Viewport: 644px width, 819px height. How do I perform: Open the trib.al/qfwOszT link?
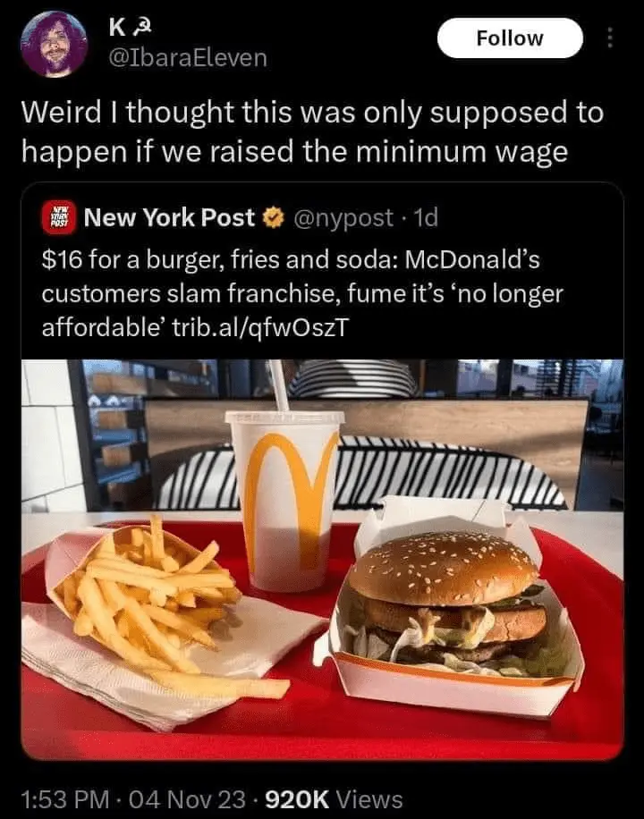(259, 327)
